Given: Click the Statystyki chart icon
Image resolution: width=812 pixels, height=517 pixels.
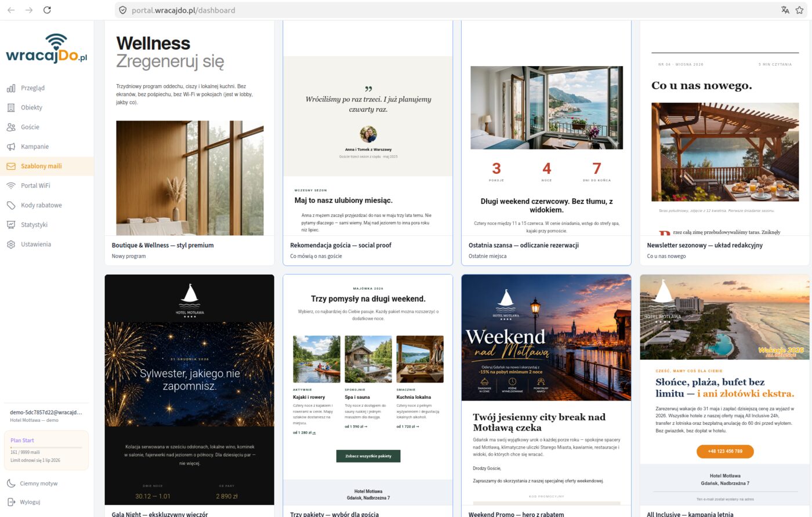Looking at the screenshot, I should (11, 225).
